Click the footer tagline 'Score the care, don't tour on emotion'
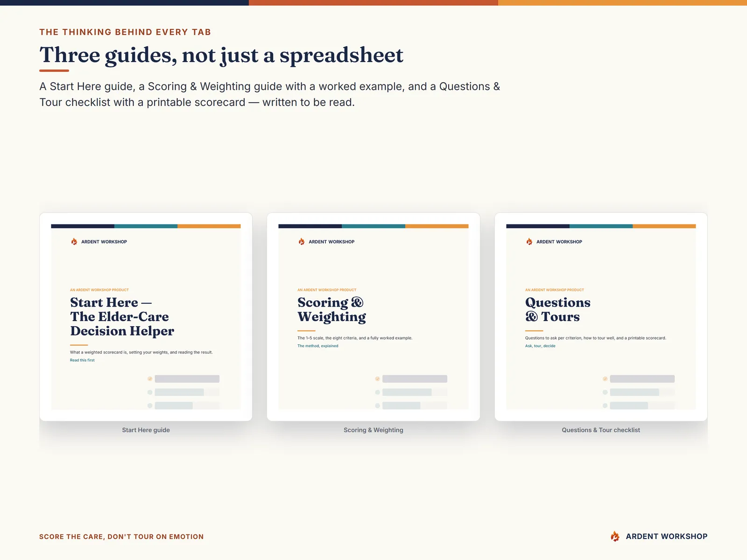747x560 pixels. pyautogui.click(x=121, y=537)
